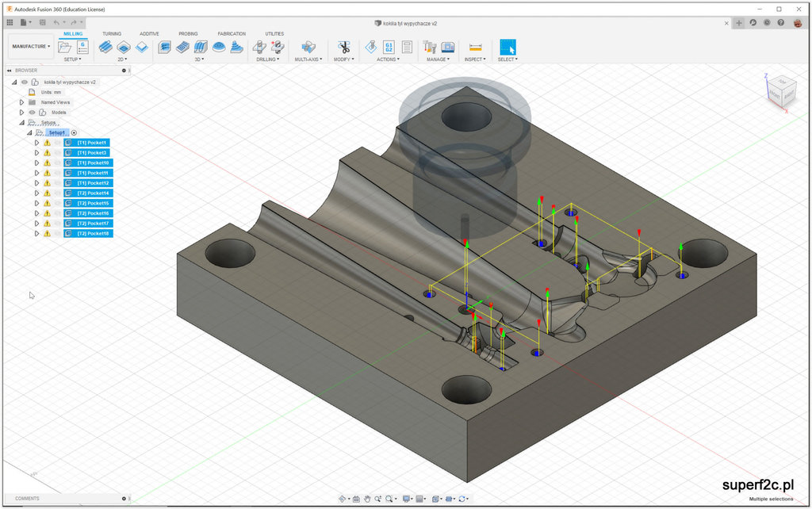Toggle the Setup1 active radio button

[x=74, y=133]
